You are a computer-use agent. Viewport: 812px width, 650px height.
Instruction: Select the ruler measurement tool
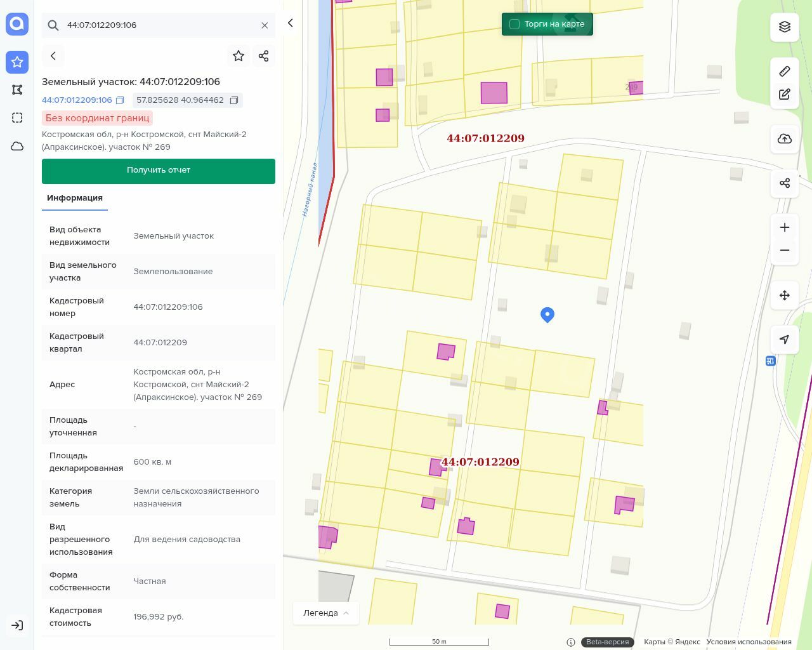click(x=785, y=71)
